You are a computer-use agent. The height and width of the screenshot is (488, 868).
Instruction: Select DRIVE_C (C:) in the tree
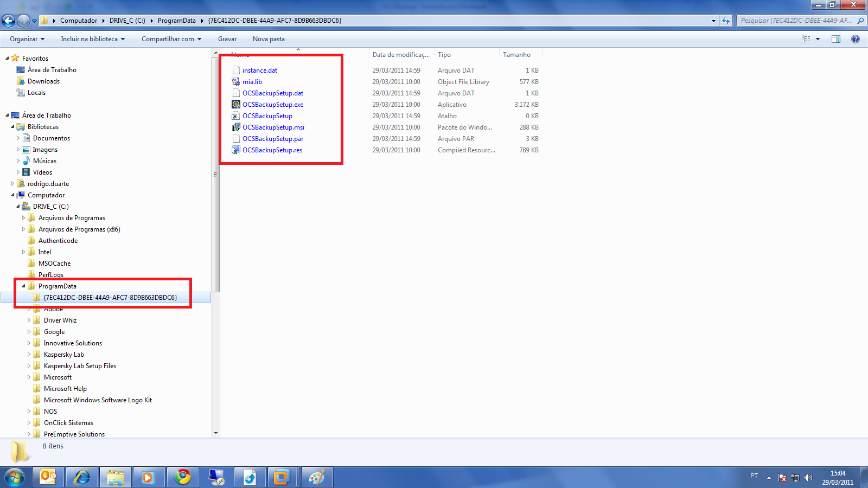coord(50,207)
